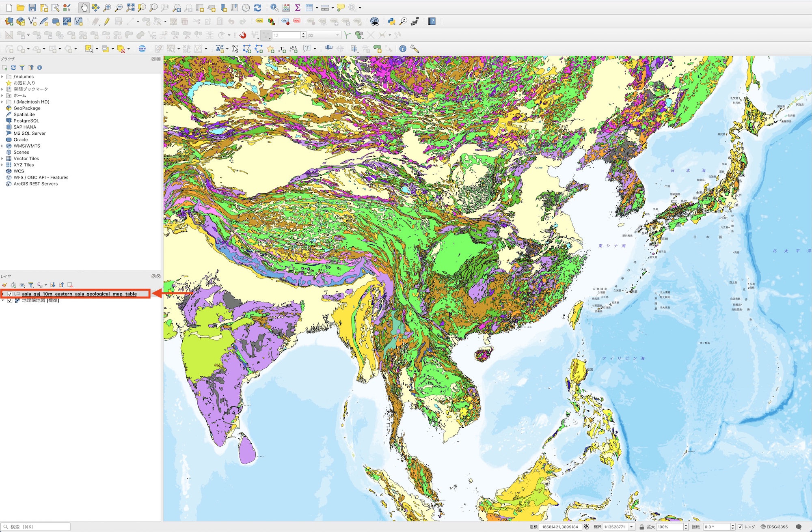
Task: Click the EPSG:3395 CRS button
Action: click(x=774, y=527)
